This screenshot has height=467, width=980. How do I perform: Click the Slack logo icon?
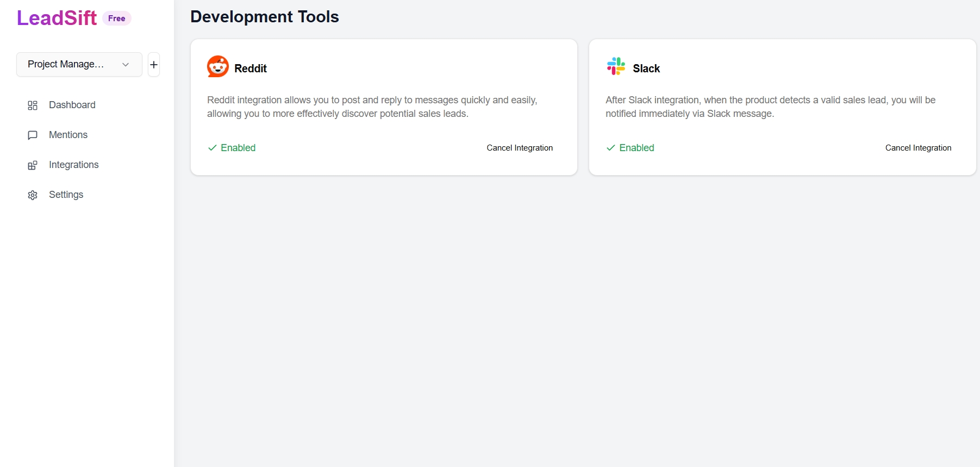(616, 66)
